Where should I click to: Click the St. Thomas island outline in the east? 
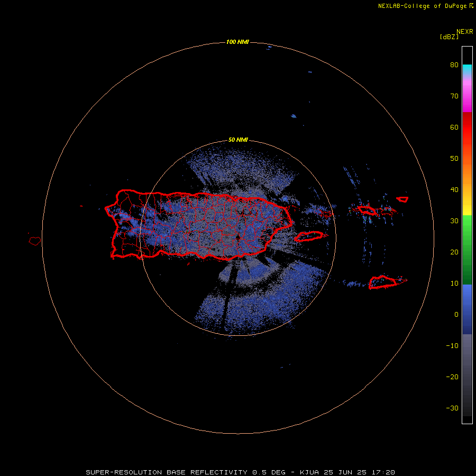pos(367,210)
